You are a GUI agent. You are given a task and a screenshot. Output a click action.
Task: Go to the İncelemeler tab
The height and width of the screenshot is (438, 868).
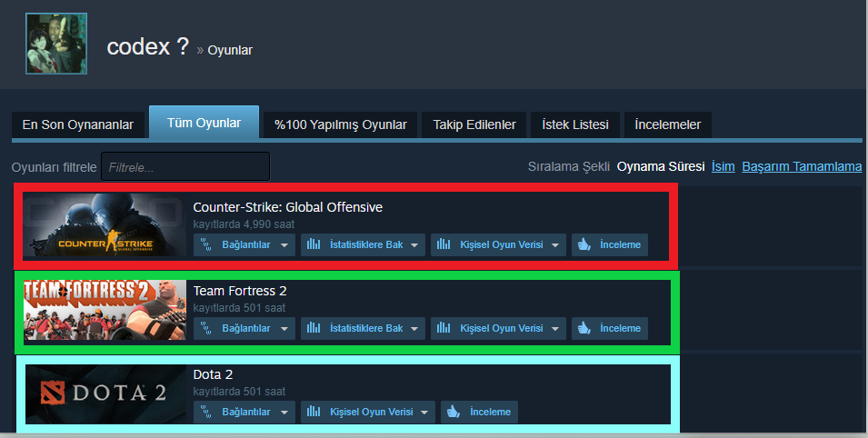(x=668, y=124)
